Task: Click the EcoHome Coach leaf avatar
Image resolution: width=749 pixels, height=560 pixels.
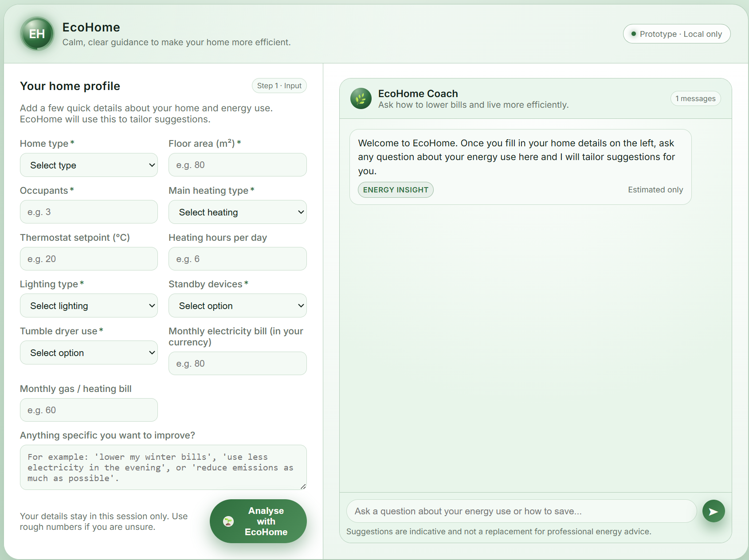Action: point(361,98)
